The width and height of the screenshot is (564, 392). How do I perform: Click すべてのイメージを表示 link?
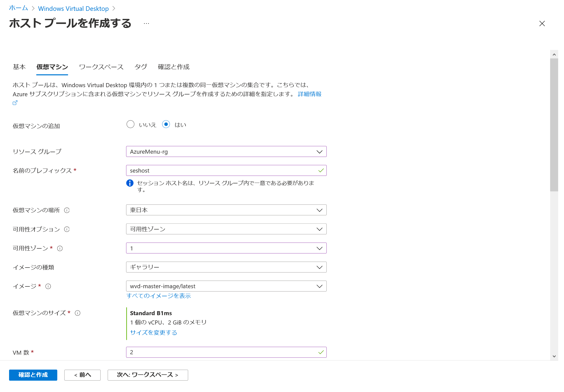pos(159,296)
